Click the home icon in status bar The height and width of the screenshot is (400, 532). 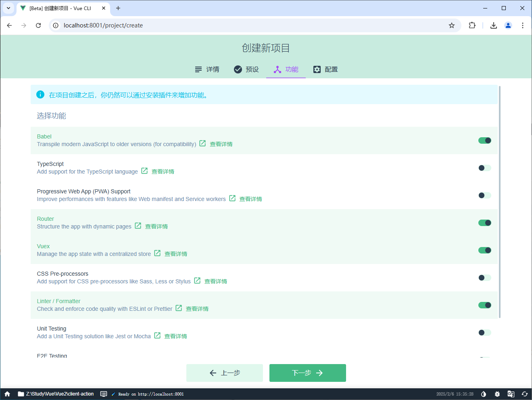7,394
